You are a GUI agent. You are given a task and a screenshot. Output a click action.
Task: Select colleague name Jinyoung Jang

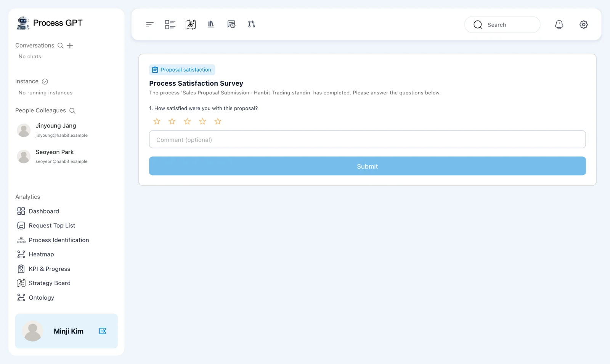[56, 126]
